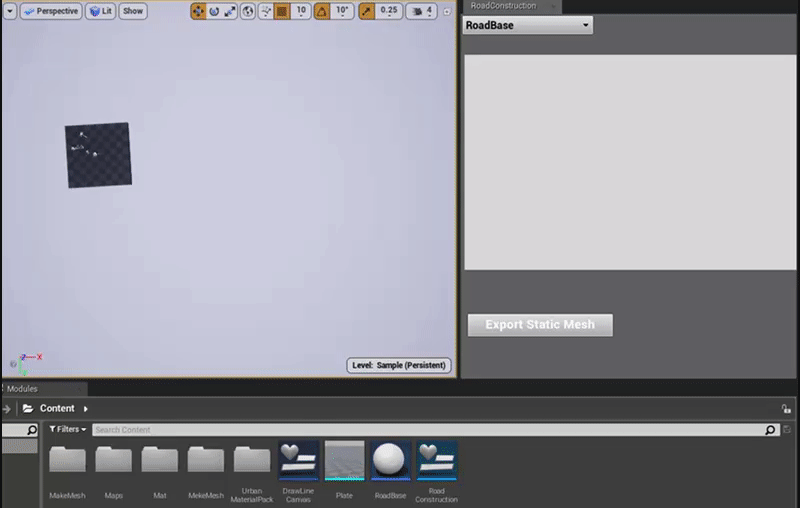Open the viewport options arrow menu

pos(10,11)
